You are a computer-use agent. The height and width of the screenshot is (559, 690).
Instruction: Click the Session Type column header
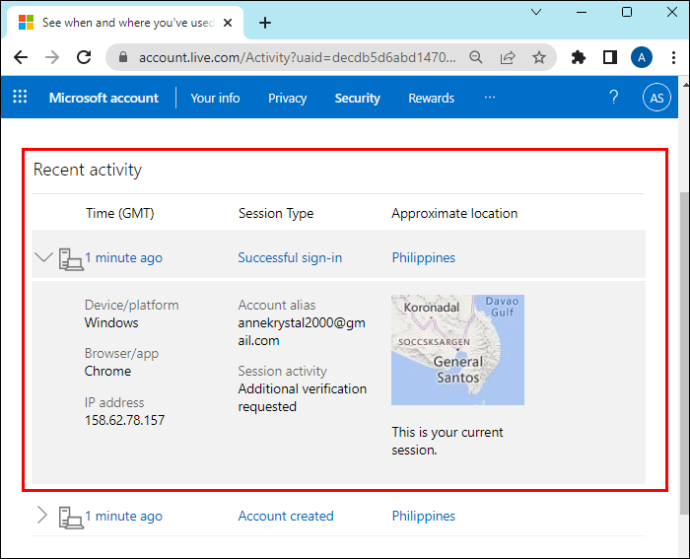(276, 213)
